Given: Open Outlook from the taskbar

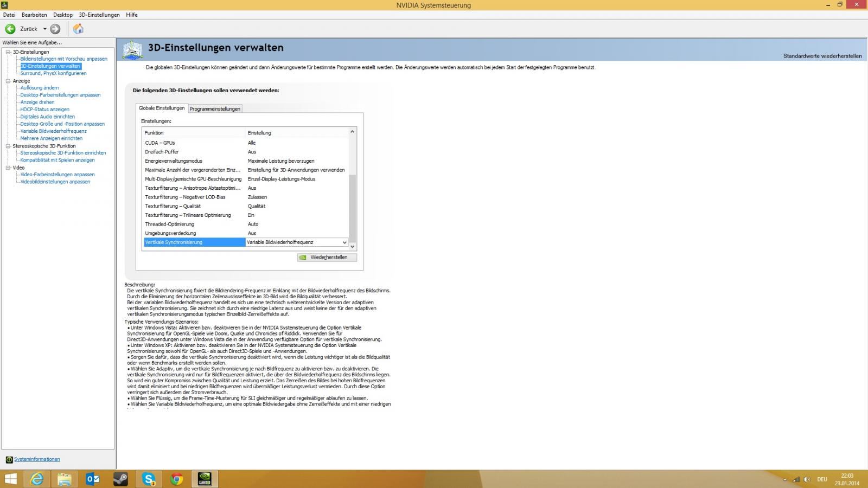Looking at the screenshot, I should click(x=93, y=479).
